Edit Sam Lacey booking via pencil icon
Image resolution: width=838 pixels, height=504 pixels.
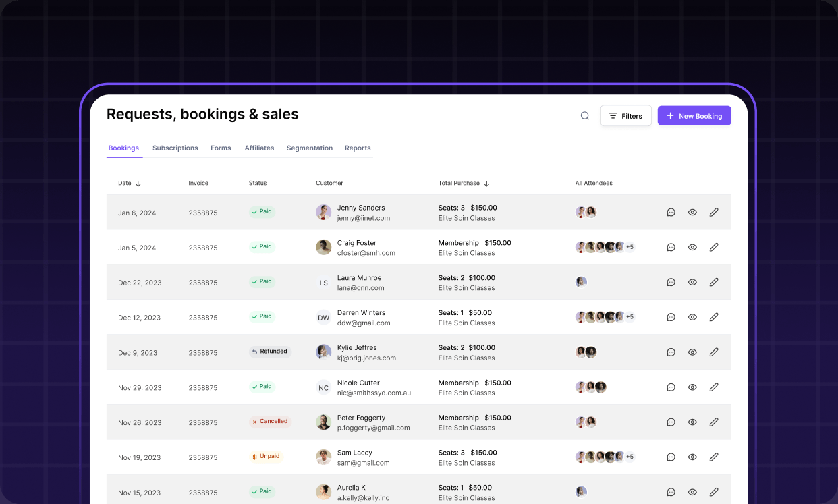pos(714,457)
